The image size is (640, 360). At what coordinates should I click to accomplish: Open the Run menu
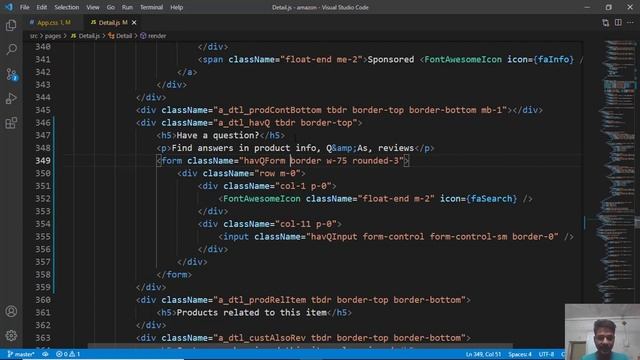[x=127, y=7]
